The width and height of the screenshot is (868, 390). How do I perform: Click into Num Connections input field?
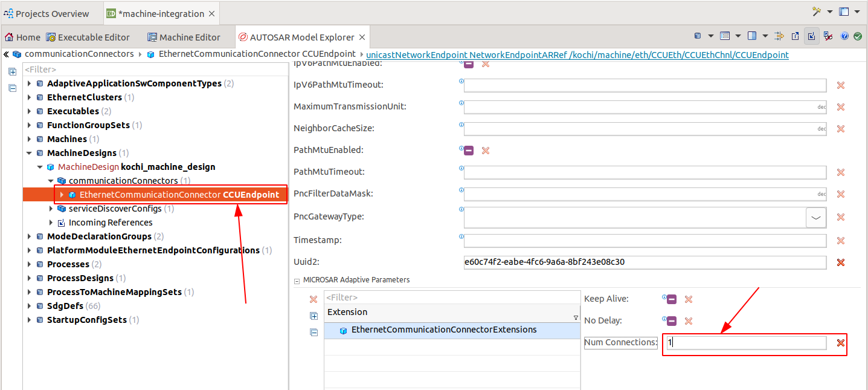[x=746, y=343]
